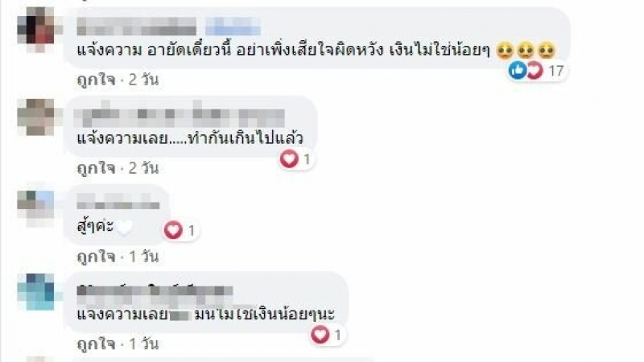Click 'ถูกใจ' under the 'สู้ๆค่ะ' comment

pos(96,257)
